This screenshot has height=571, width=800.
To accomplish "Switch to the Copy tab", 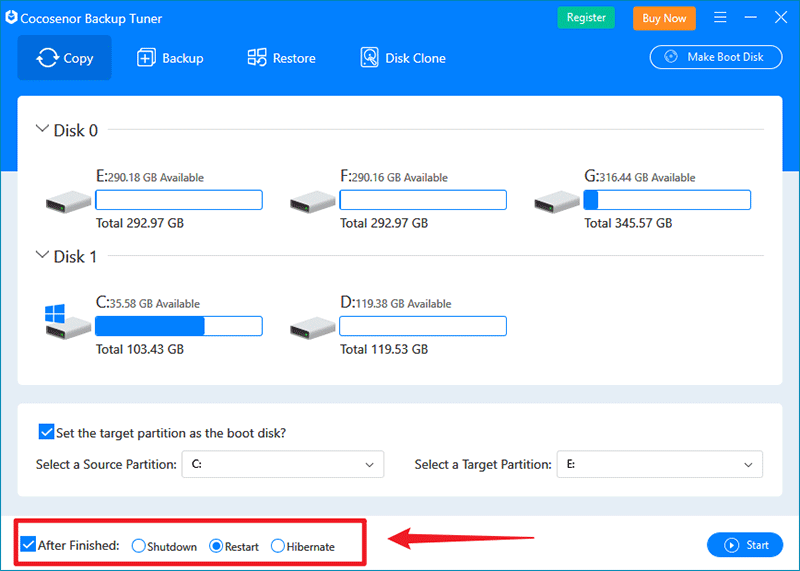I will click(x=64, y=58).
